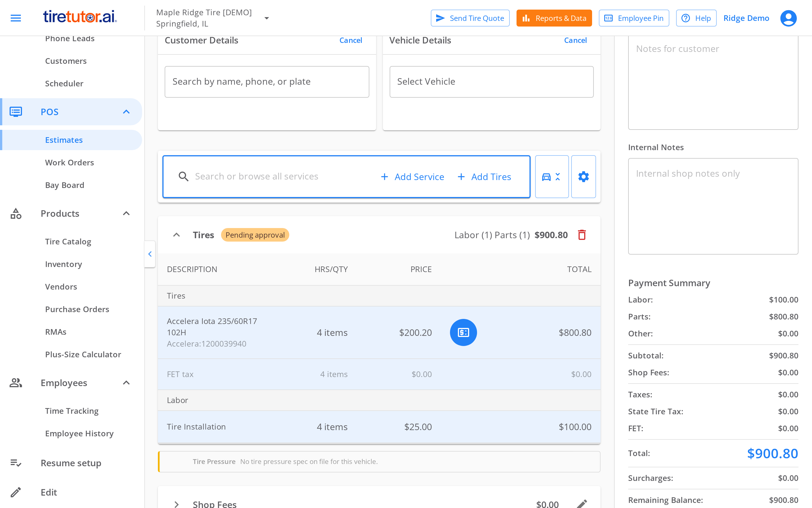Open Bay Board page
This screenshot has height=508, width=812.
[x=64, y=185]
